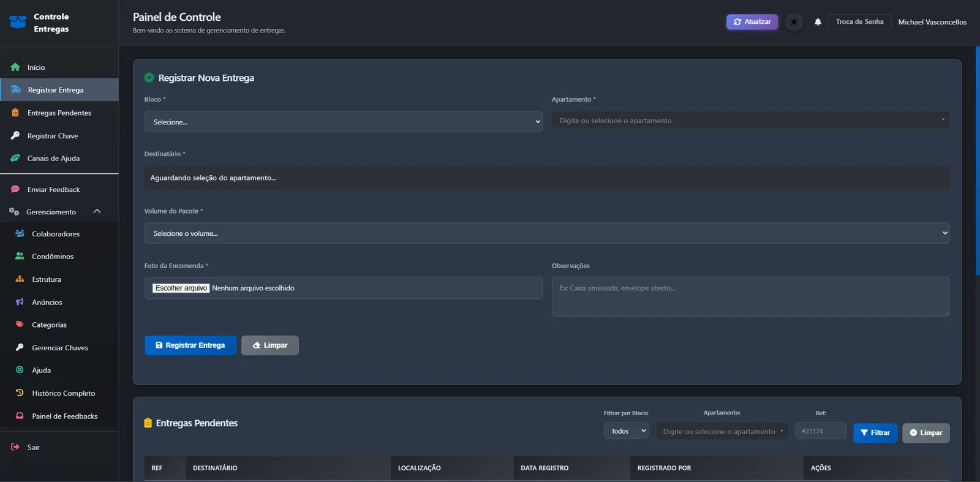Open the Volume do Pacote dropdown
Viewport: 980px width, 482px height.
547,233
